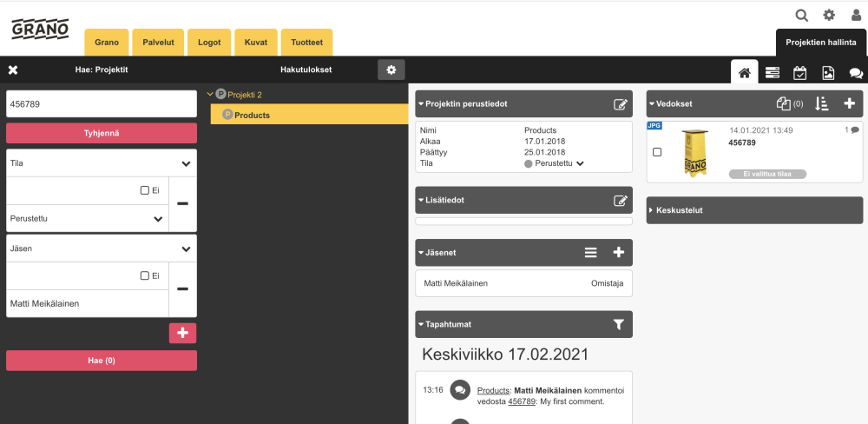Close the project search panel with X
Image resolution: width=868 pixels, height=424 pixels.
coord(13,70)
